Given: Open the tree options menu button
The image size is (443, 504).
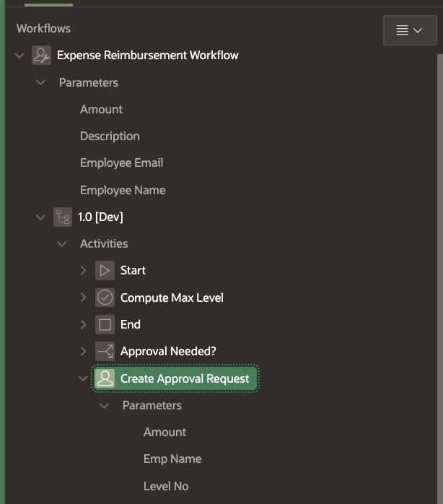Looking at the screenshot, I should click(410, 30).
